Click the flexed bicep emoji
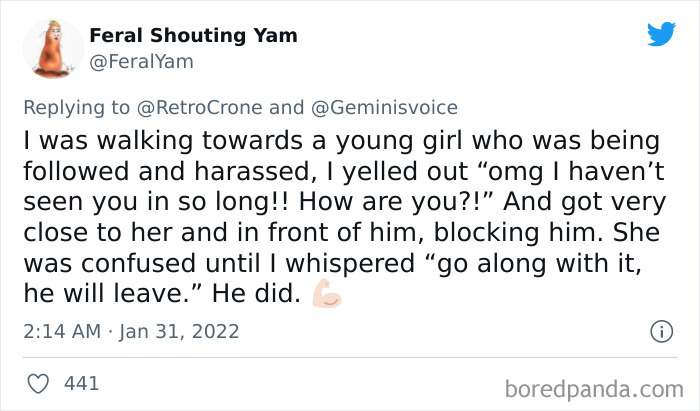Image resolution: width=700 pixels, height=411 pixels. click(326, 296)
